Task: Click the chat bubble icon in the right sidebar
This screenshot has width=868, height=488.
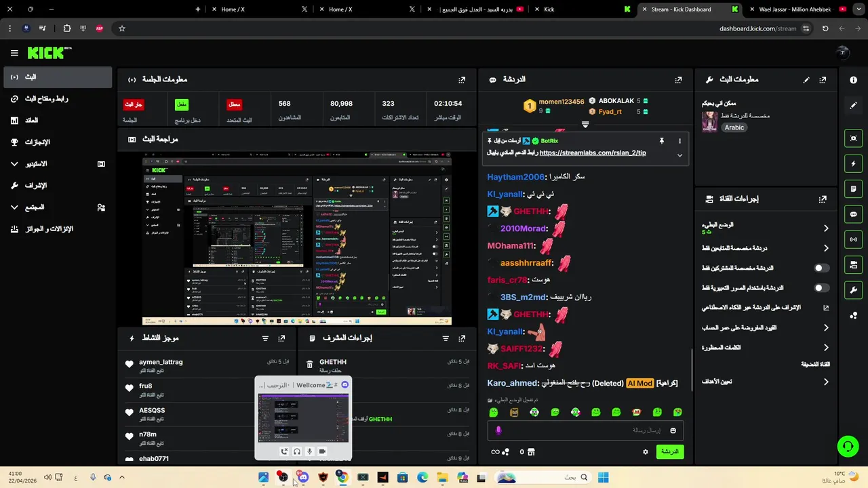Action: pyautogui.click(x=854, y=214)
